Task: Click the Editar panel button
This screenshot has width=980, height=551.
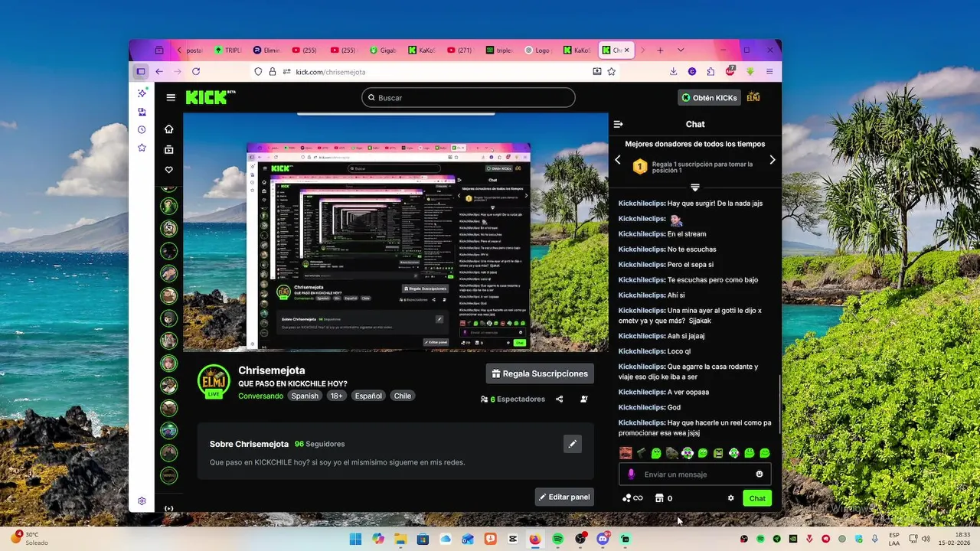Action: click(564, 497)
